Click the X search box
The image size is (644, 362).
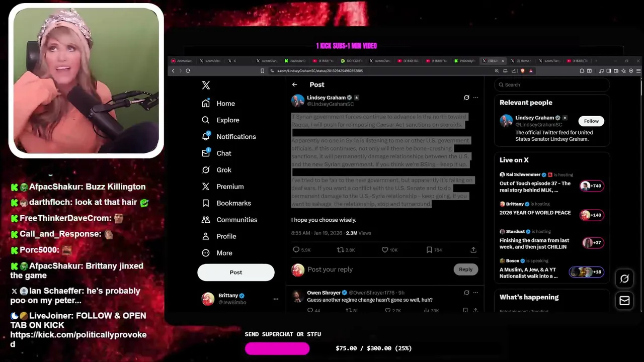coord(552,85)
